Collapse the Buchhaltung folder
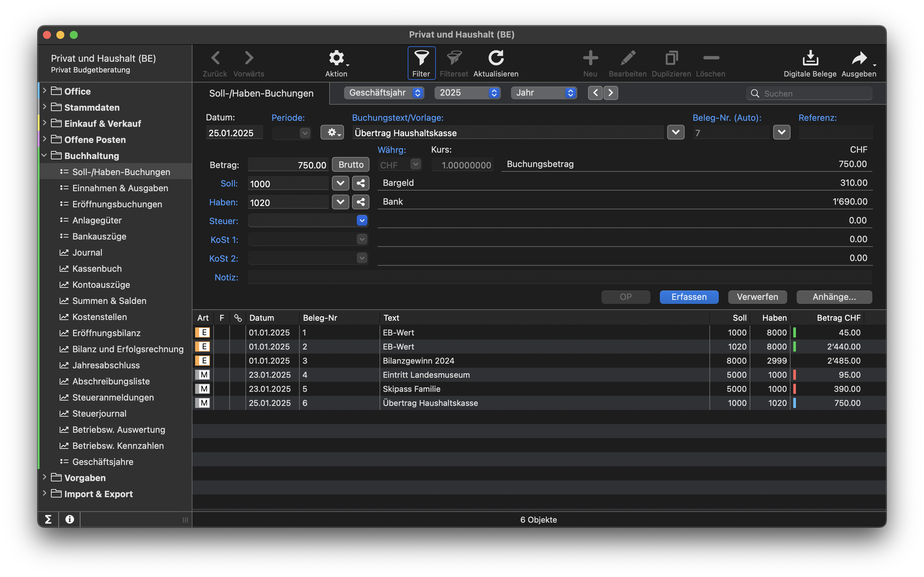 coord(44,155)
